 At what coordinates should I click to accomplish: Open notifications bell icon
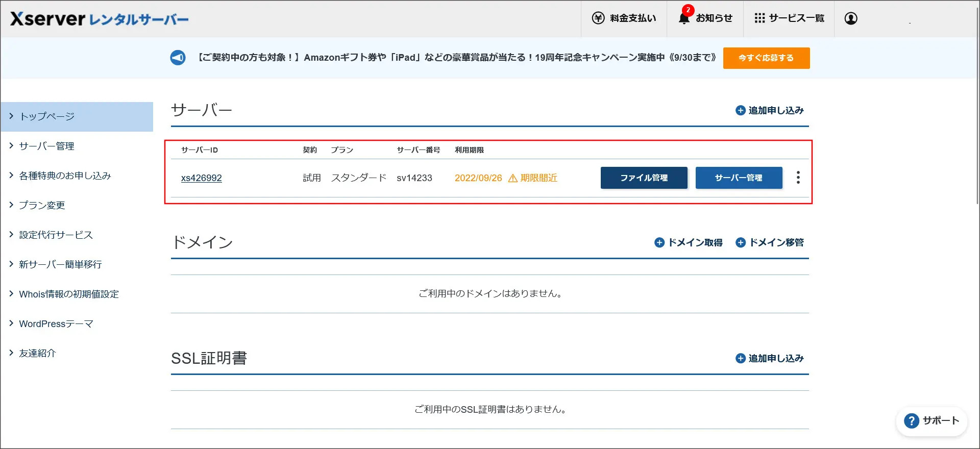[684, 18]
